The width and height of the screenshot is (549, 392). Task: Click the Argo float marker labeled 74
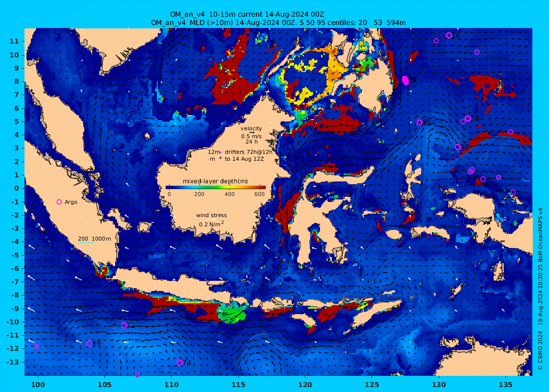(x=179, y=363)
